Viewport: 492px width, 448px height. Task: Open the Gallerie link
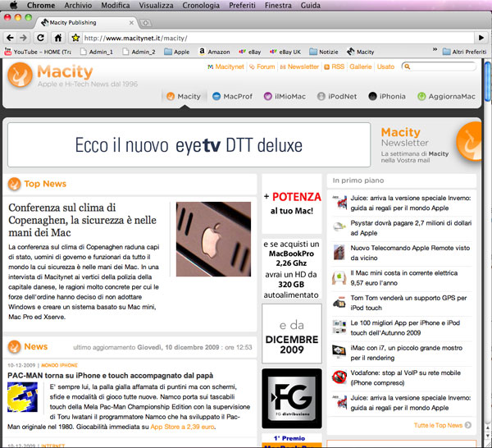tap(361, 66)
